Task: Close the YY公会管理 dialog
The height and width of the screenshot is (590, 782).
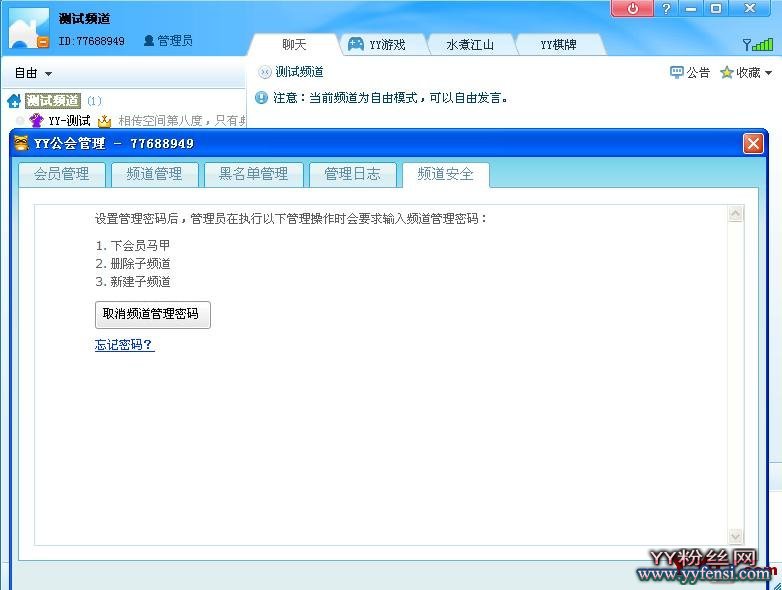Action: point(753,144)
